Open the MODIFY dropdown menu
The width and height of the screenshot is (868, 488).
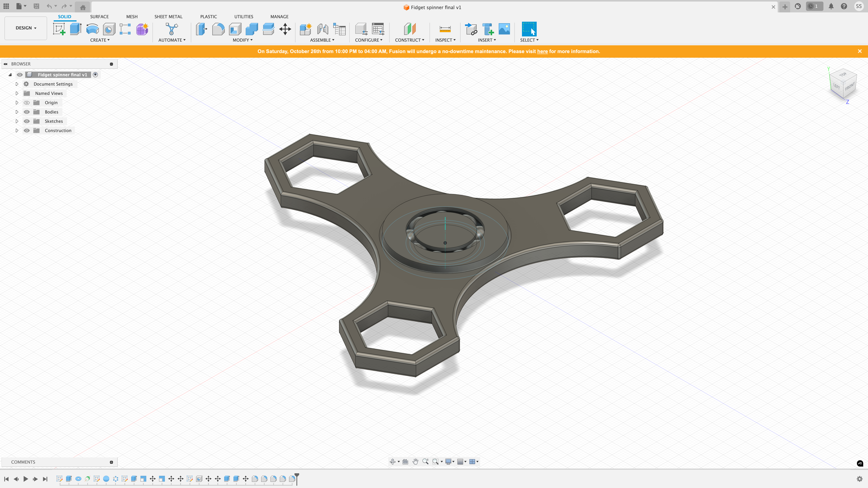click(x=243, y=40)
